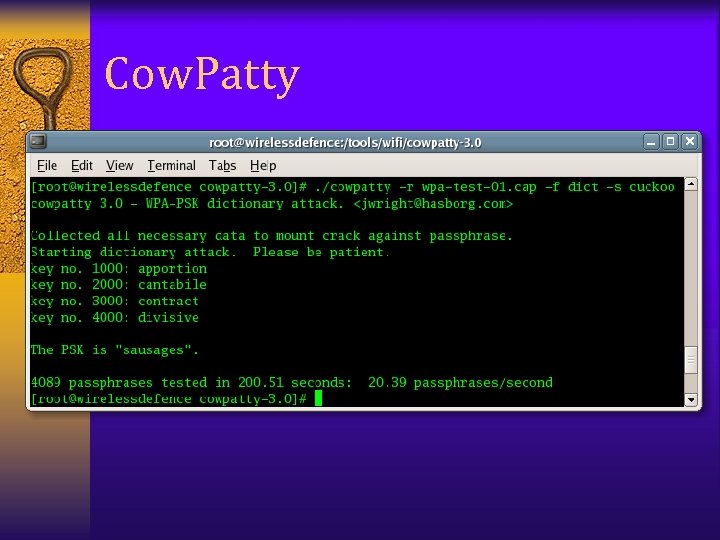Click the scrollbar up arrow
Viewport: 720px width, 540px height.
pyautogui.click(x=691, y=185)
